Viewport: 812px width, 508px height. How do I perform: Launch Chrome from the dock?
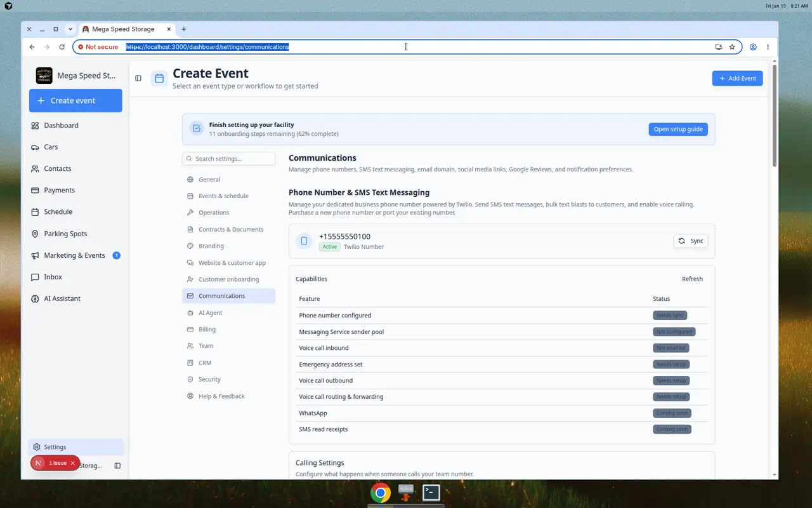381,493
